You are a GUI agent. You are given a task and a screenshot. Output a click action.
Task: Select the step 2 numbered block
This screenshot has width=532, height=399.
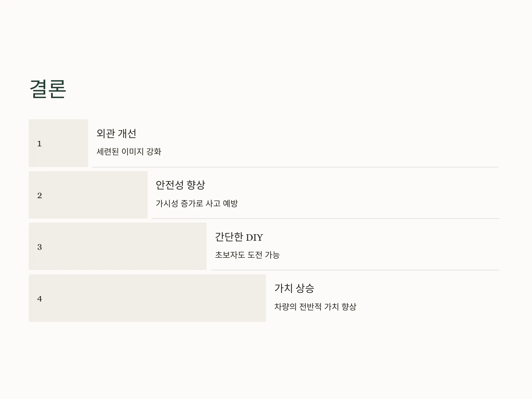(88, 195)
